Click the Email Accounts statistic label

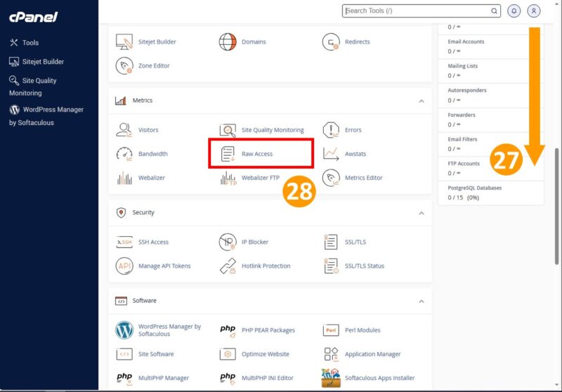click(466, 41)
